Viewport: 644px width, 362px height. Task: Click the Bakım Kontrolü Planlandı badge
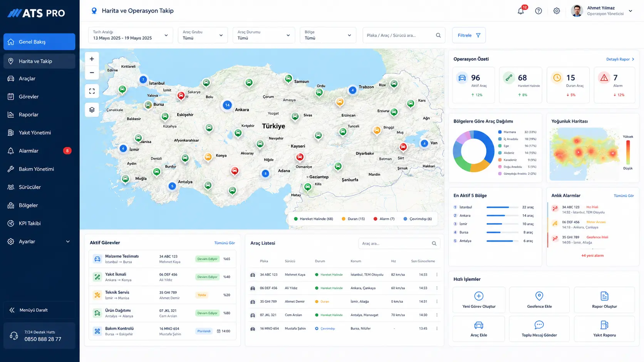click(204, 331)
